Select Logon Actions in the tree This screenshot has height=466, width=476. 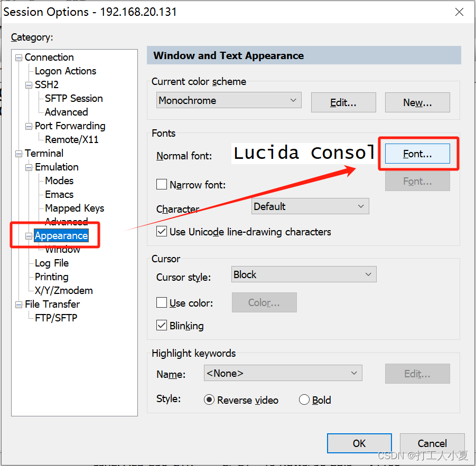point(65,71)
